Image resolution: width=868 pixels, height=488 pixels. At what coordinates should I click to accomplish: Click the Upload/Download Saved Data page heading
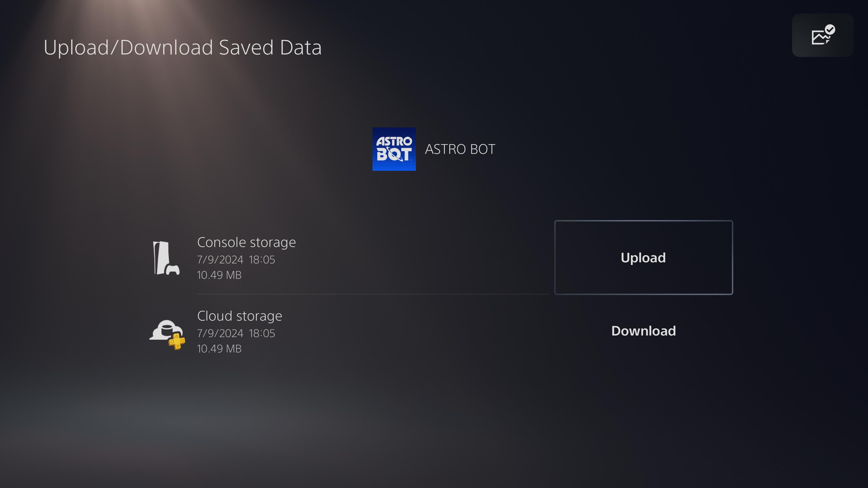click(x=183, y=47)
